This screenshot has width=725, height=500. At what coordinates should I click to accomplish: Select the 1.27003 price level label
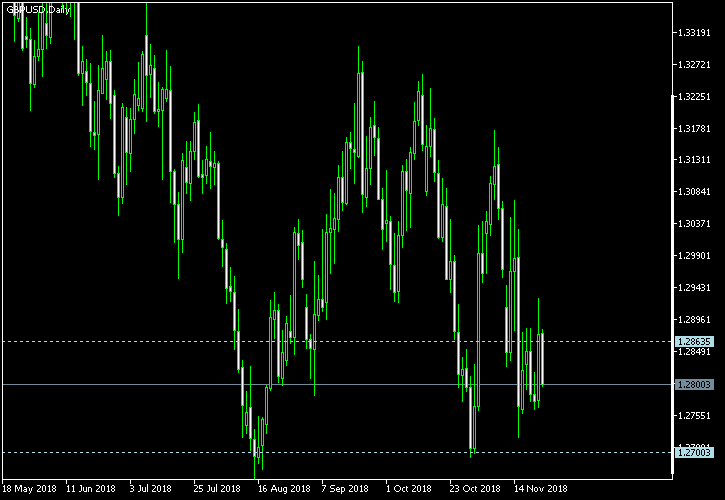point(694,452)
